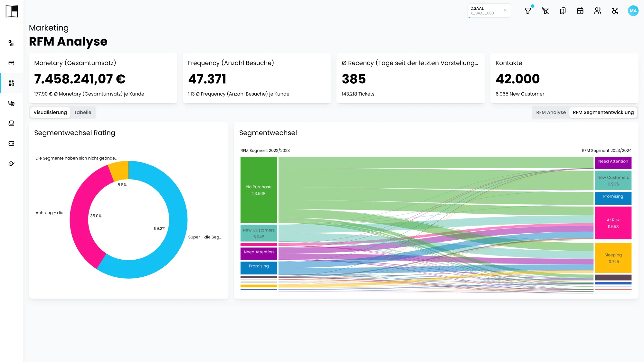
Task: Select the New Customers 6.965 target node
Action: tap(613, 181)
